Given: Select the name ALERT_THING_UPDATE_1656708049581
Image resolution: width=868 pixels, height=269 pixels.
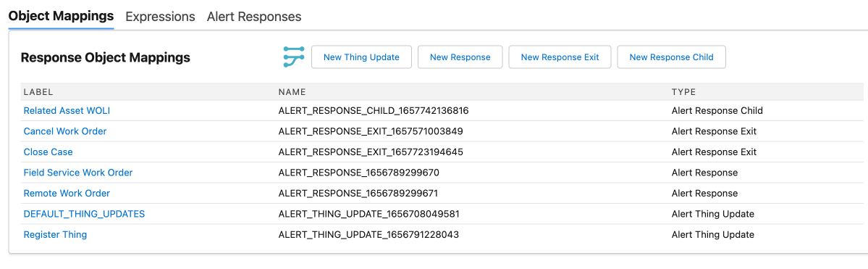Looking at the screenshot, I should tap(369, 214).
